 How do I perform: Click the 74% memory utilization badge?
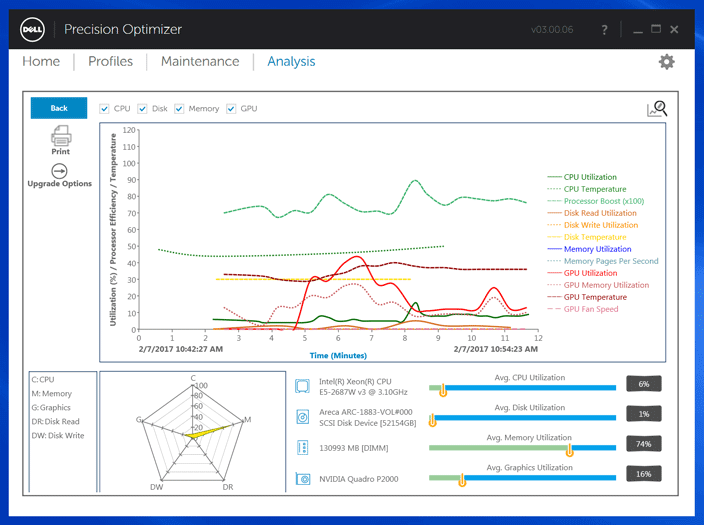[644, 444]
